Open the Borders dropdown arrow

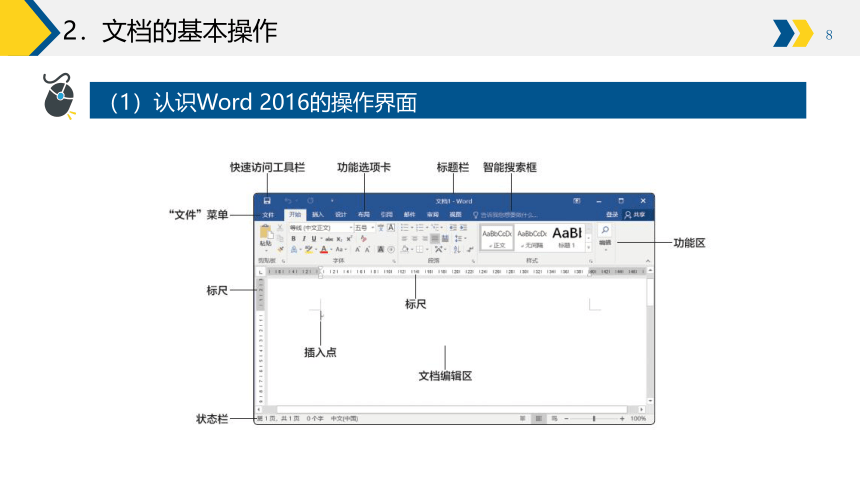pyautogui.click(x=427, y=249)
